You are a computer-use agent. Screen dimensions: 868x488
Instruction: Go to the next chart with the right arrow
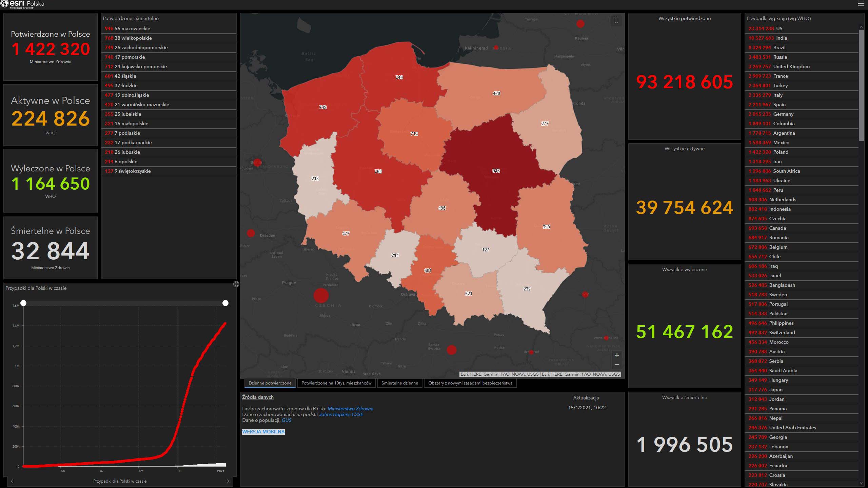click(x=228, y=481)
